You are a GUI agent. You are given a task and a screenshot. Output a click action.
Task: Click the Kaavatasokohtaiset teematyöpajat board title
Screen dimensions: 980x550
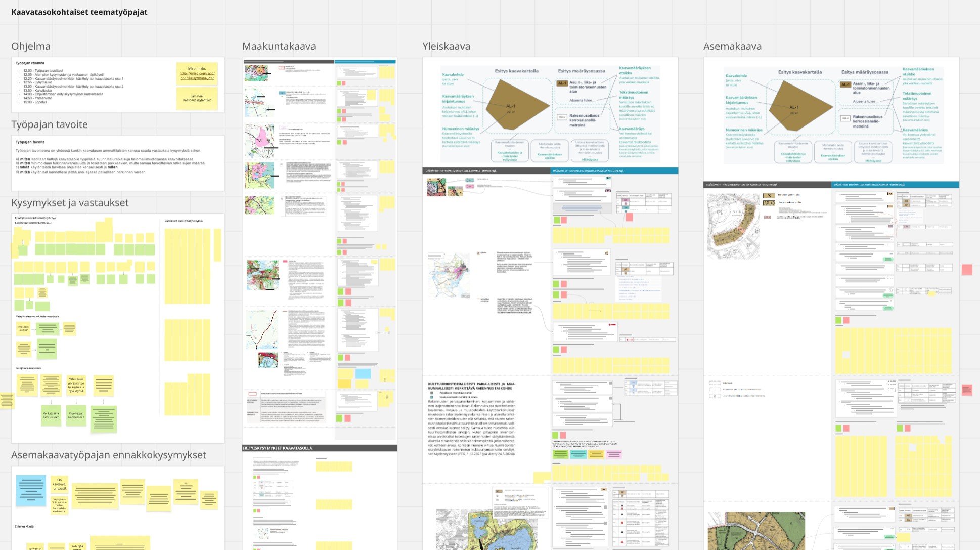[x=79, y=12]
